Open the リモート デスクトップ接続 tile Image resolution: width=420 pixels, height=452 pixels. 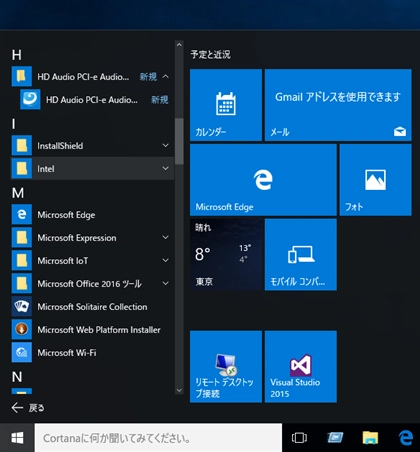click(226, 367)
